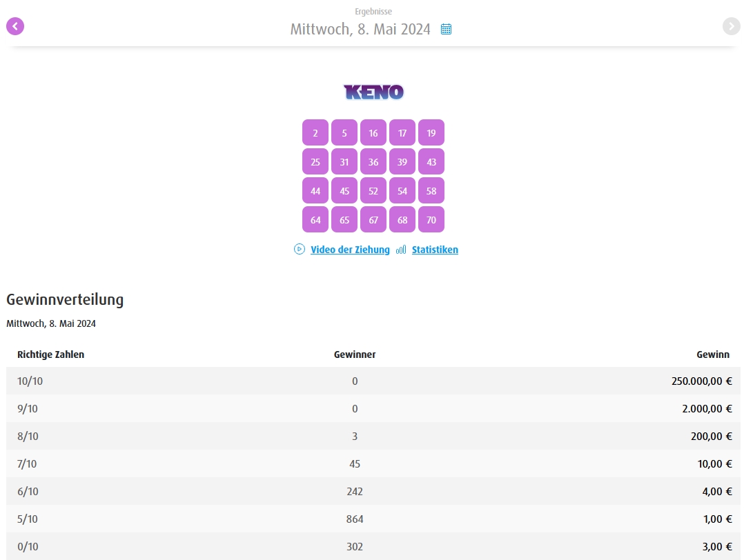Click the 7/10 row label
Image resolution: width=744 pixels, height=560 pixels.
[x=27, y=463]
